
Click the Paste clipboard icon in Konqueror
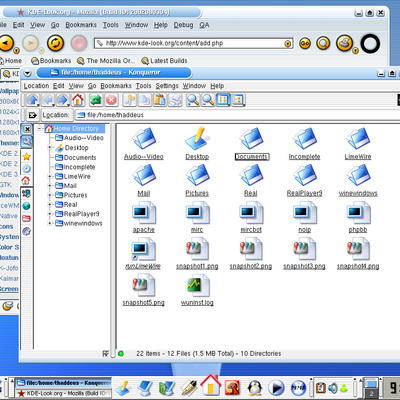click(160, 100)
